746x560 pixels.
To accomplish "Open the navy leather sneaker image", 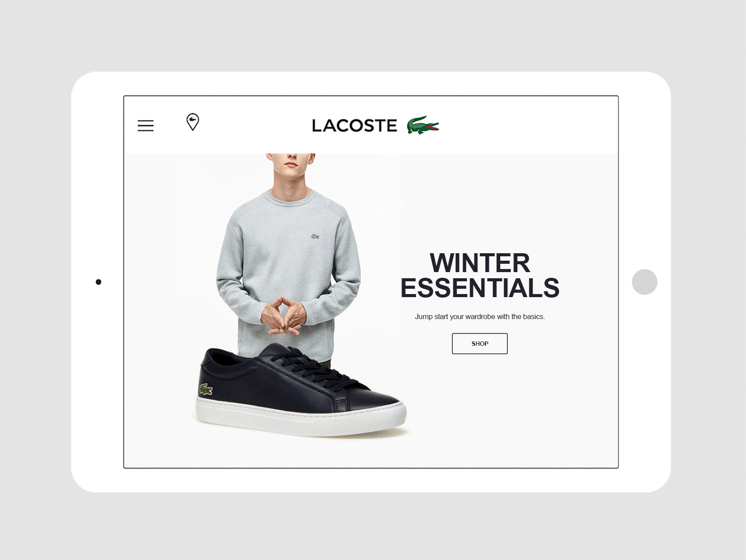I will click(x=301, y=390).
